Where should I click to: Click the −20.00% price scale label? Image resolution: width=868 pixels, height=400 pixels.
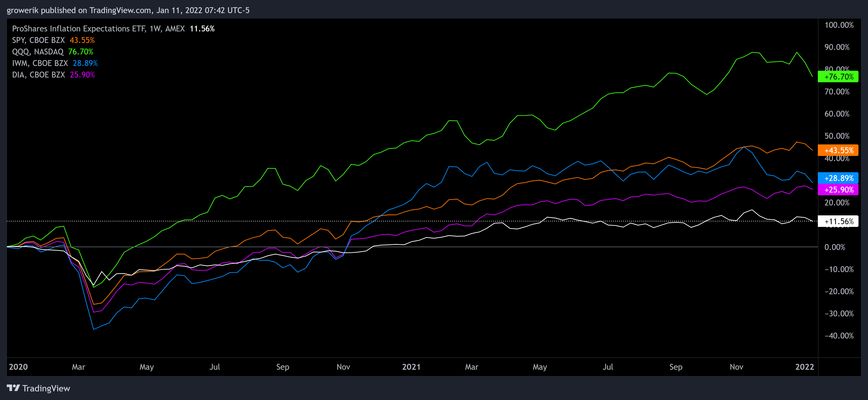(x=839, y=292)
